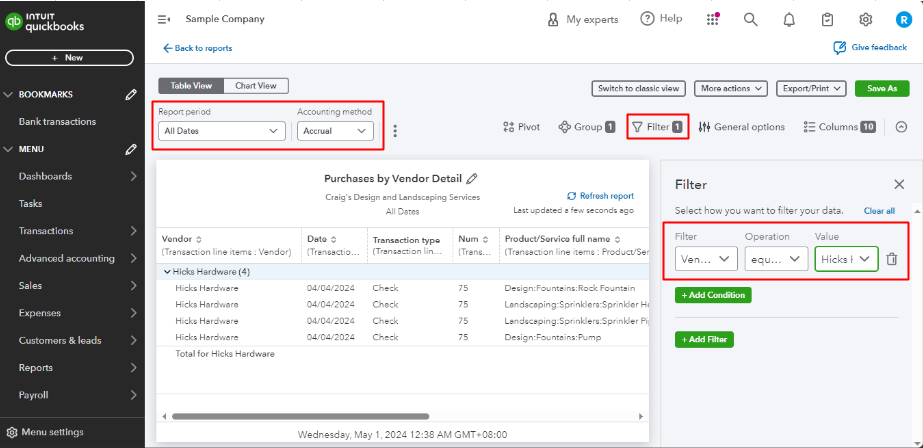The image size is (923, 448).
Task: Click the + New button
Action: pos(69,58)
